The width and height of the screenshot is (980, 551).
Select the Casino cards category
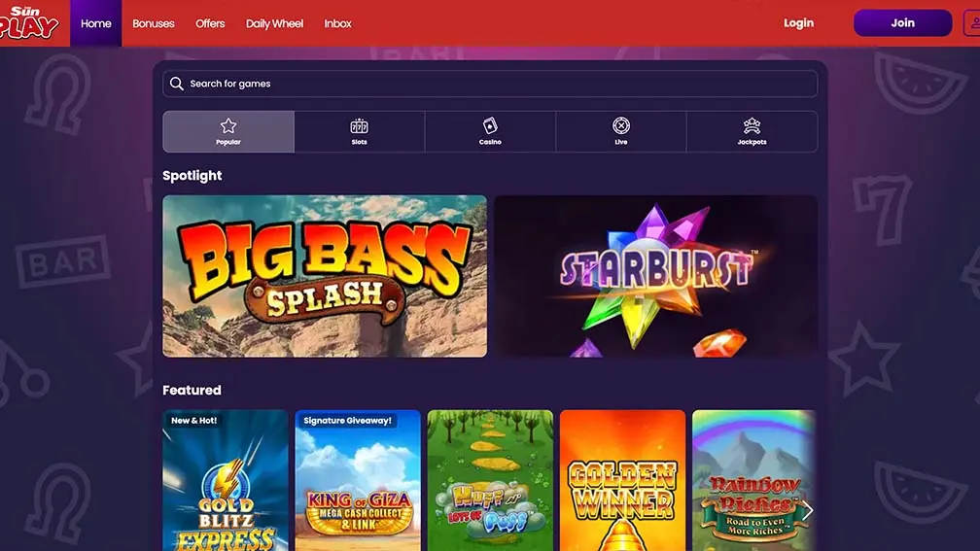tap(490, 132)
